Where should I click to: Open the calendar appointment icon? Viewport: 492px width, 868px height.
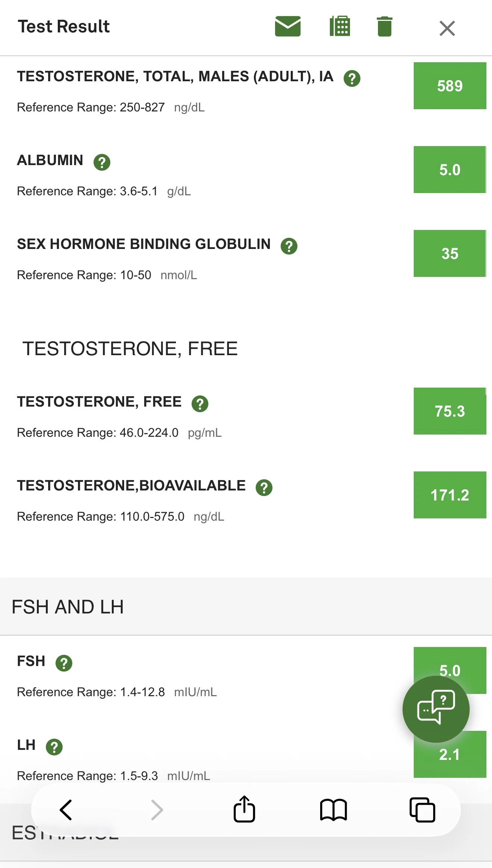click(x=340, y=26)
